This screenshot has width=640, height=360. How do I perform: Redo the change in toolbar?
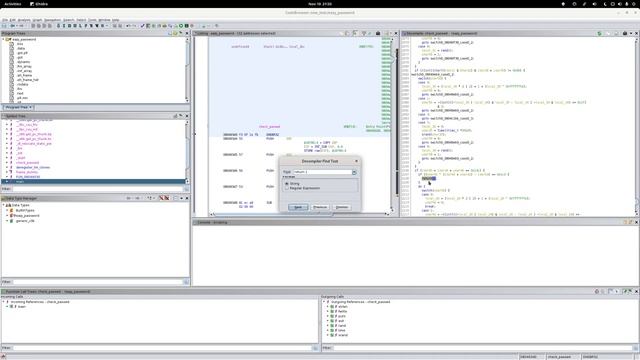[134, 26]
